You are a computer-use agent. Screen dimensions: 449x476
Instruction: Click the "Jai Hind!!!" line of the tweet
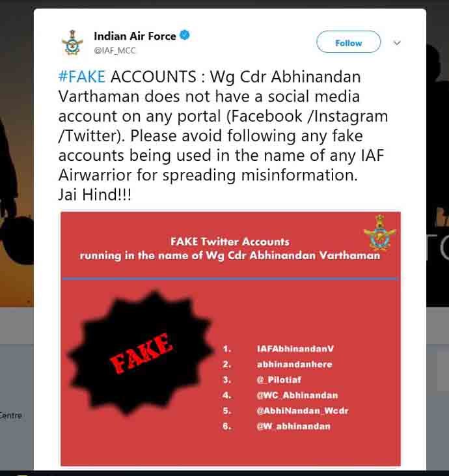point(94,195)
